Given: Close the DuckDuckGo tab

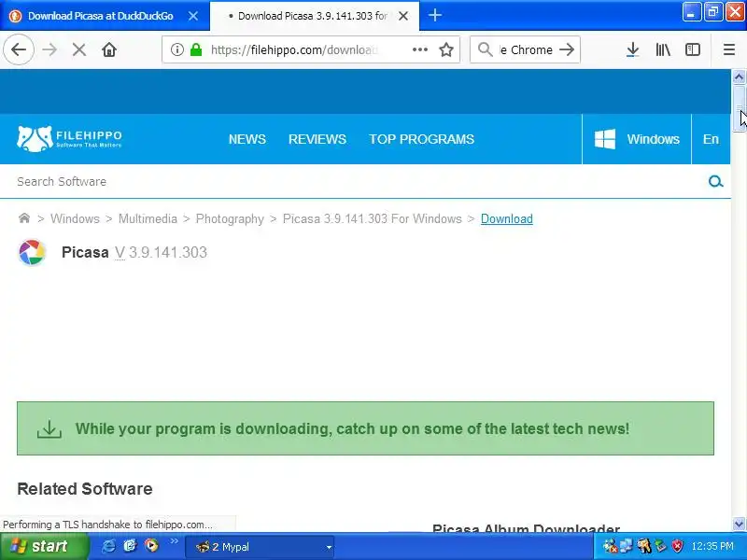Looking at the screenshot, I should pos(193,16).
